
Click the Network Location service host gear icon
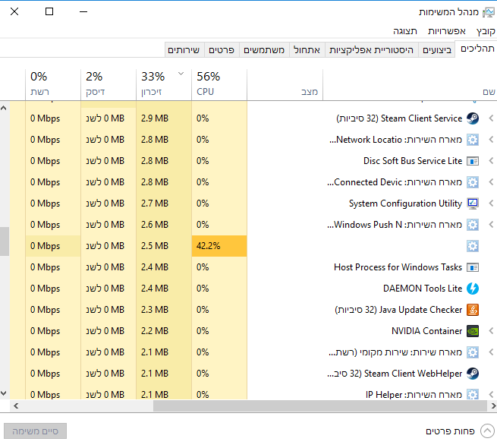pos(473,140)
